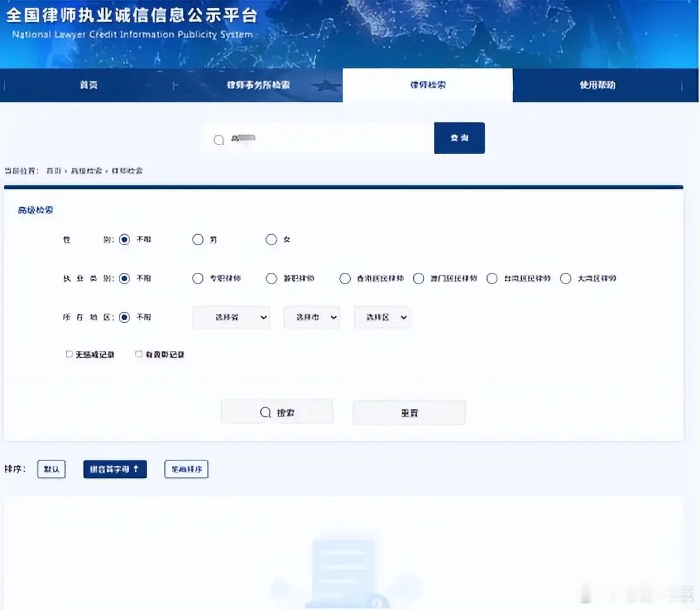Open the 选择省 province dropdown
700x610 pixels.
pos(231,317)
